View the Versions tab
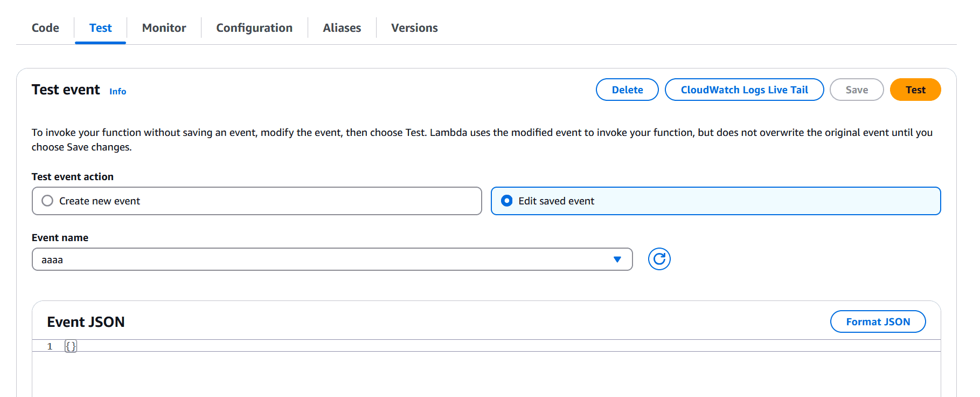 click(x=414, y=28)
